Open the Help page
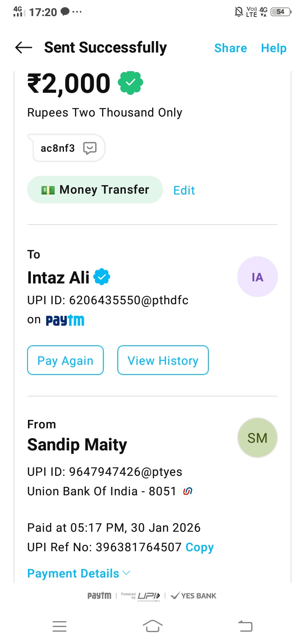The width and height of the screenshot is (305, 644). pyautogui.click(x=274, y=48)
